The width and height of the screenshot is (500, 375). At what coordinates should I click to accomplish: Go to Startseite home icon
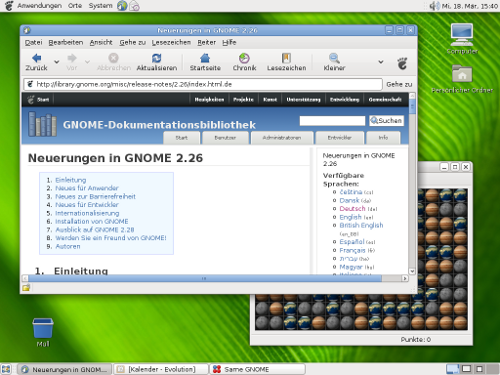(x=205, y=58)
